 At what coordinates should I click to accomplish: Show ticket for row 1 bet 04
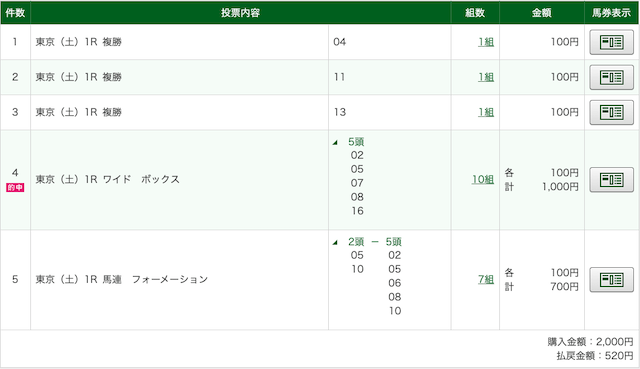tap(611, 42)
